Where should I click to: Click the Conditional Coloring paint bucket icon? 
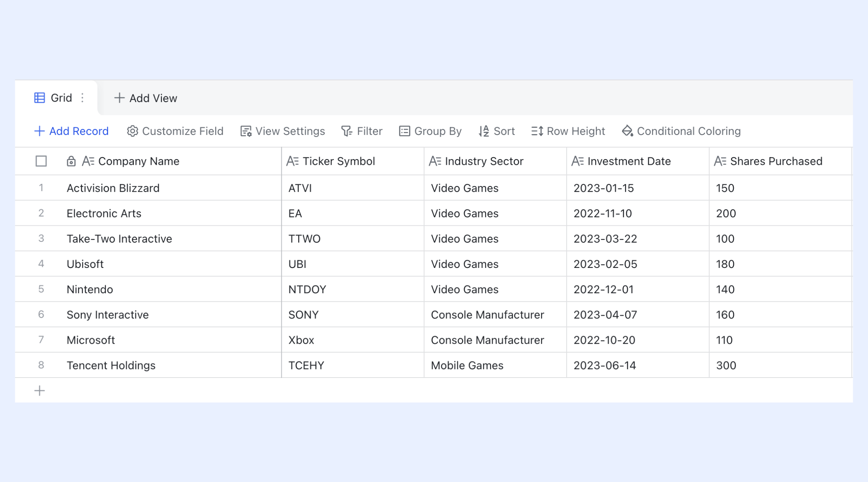pos(628,131)
